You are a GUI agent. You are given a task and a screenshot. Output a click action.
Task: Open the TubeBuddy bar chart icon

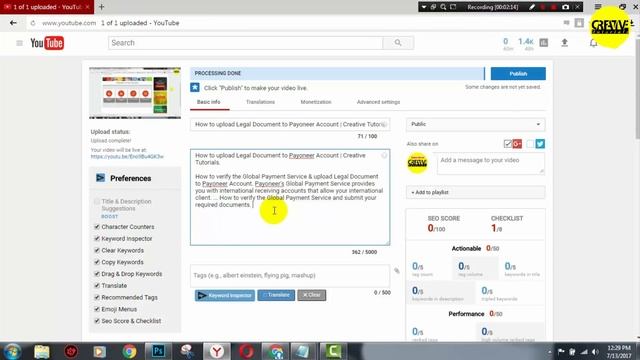click(x=544, y=42)
